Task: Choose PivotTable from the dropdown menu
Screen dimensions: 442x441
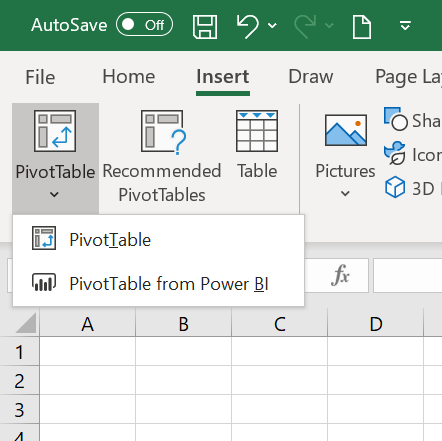Action: (x=158, y=239)
